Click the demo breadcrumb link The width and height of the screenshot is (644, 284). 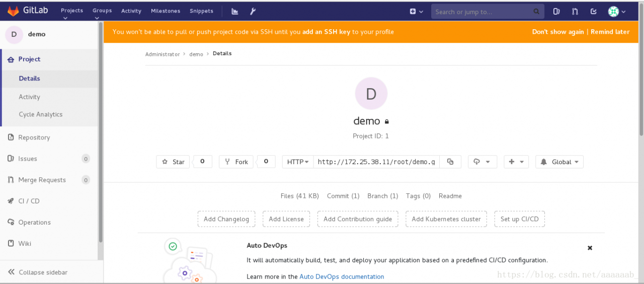coord(196,54)
